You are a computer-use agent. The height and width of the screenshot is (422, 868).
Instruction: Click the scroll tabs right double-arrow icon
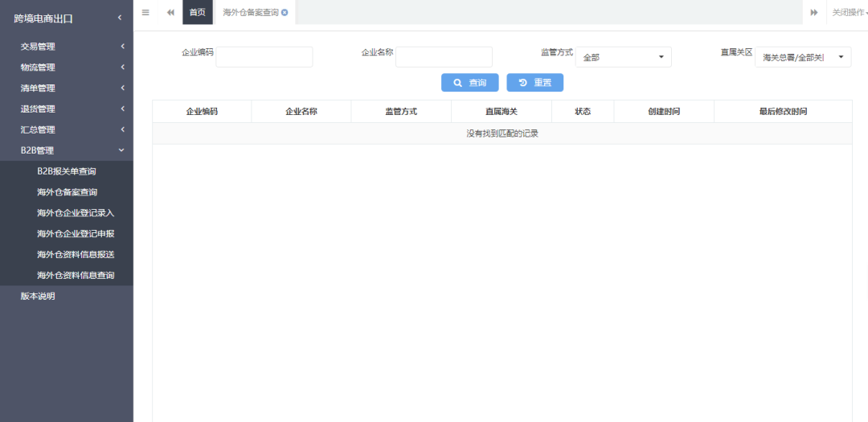pyautogui.click(x=813, y=12)
